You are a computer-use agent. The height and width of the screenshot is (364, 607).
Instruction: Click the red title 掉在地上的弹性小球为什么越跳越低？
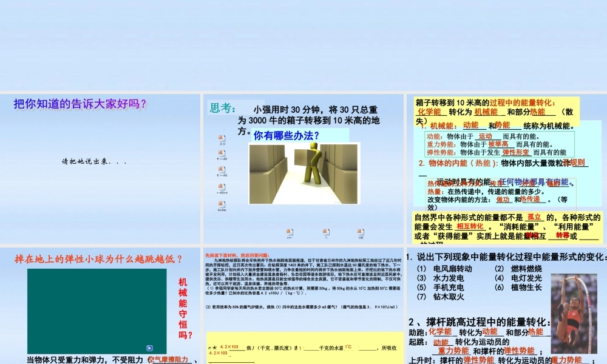[x=98, y=259]
